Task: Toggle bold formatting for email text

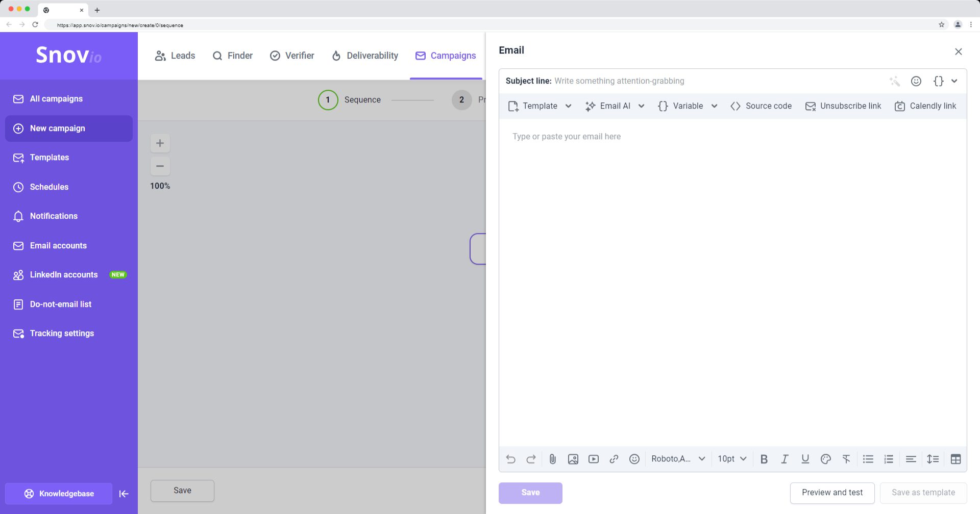Action: pos(764,459)
